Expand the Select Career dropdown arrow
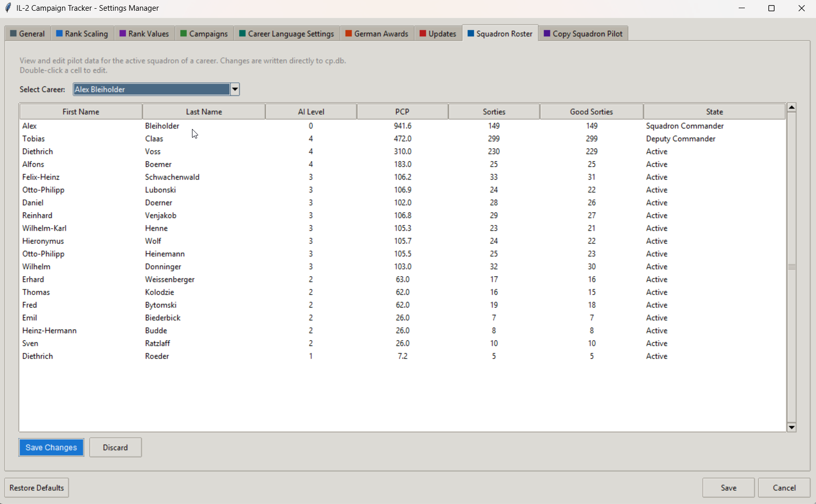 pos(235,90)
